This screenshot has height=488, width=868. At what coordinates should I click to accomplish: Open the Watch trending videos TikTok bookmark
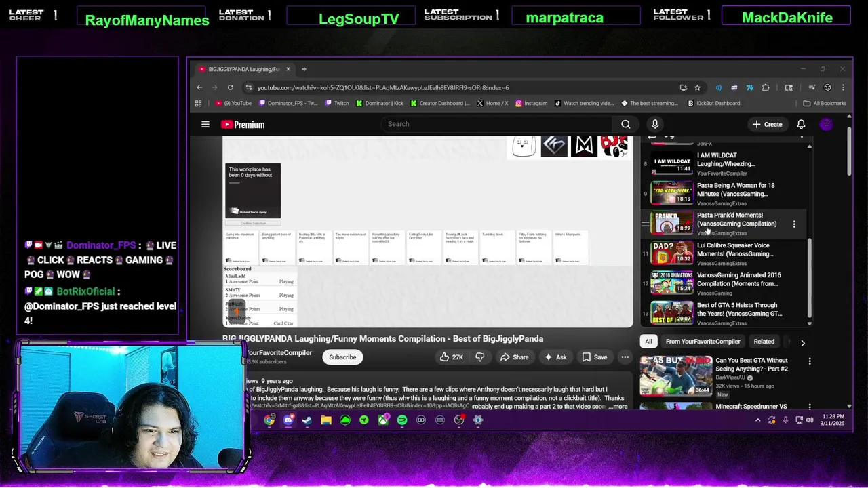click(584, 104)
